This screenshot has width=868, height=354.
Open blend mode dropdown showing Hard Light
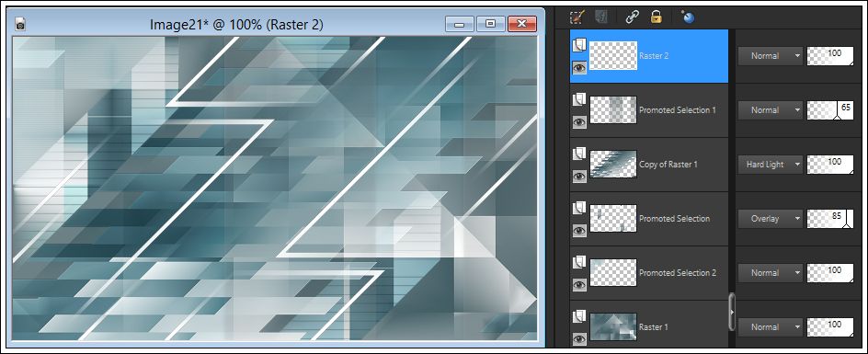click(770, 165)
